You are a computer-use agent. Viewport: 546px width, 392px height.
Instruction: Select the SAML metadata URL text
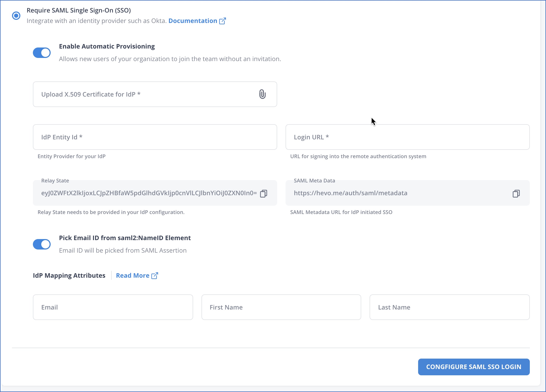click(x=351, y=193)
